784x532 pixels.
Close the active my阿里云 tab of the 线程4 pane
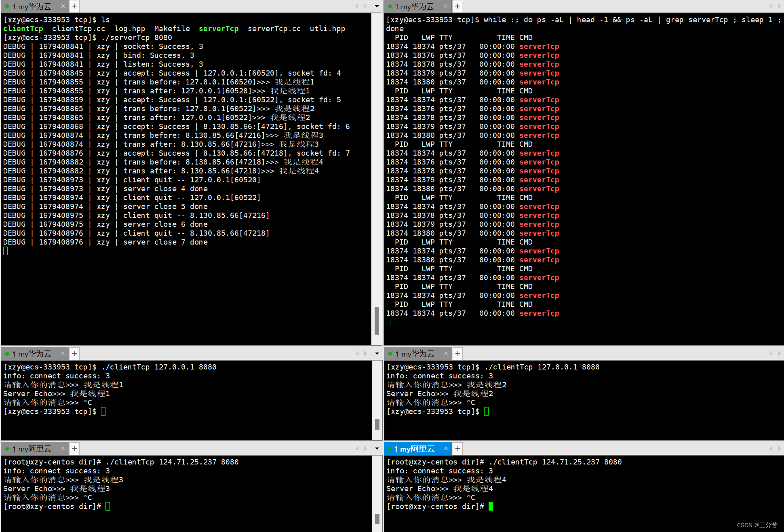click(x=446, y=448)
